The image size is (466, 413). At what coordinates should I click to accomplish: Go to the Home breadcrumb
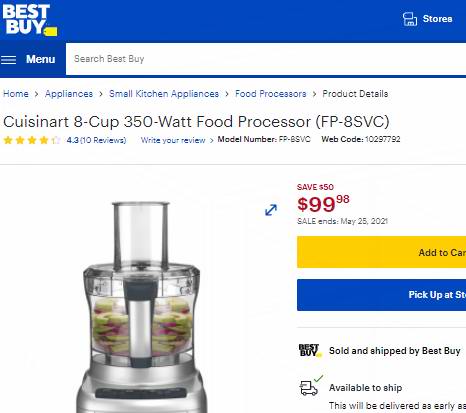[16, 94]
